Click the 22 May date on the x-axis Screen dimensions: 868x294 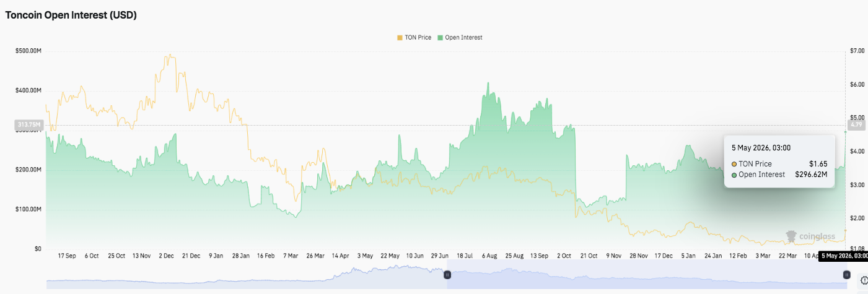pos(390,256)
